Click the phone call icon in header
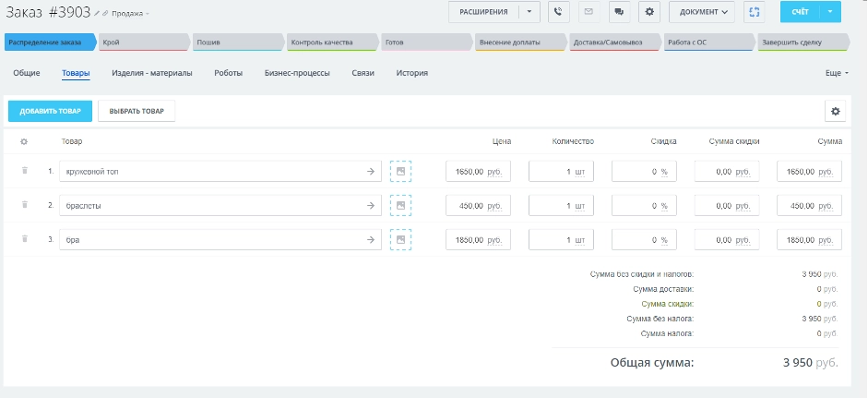868x398 pixels. (558, 12)
